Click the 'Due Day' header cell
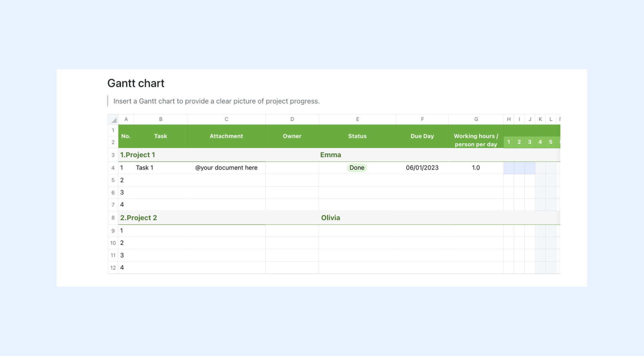 point(422,136)
